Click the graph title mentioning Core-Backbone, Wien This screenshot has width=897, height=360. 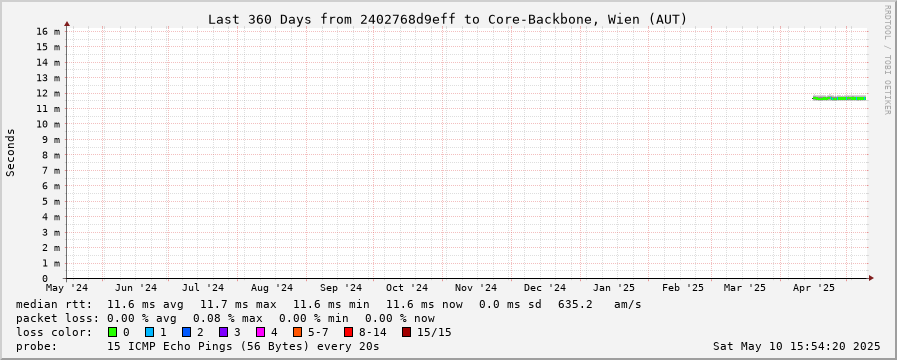[447, 19]
